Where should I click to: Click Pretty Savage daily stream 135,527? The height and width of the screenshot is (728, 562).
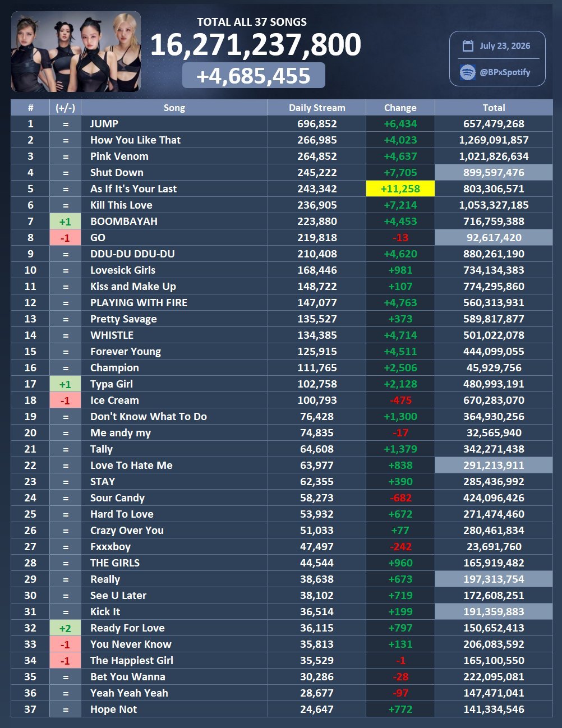[317, 319]
